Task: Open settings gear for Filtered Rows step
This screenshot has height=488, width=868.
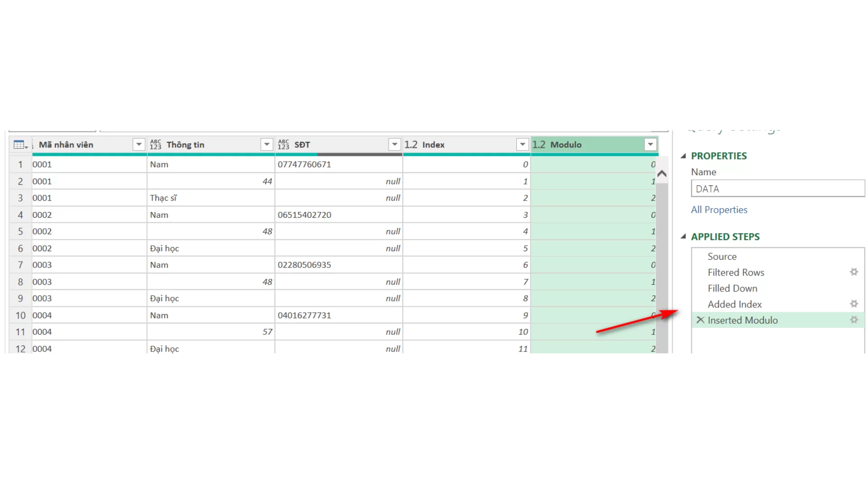Action: tap(854, 272)
